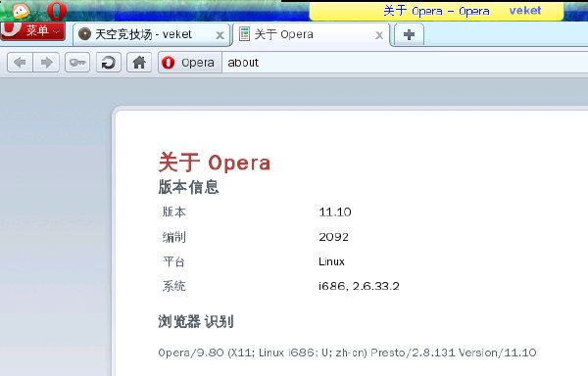588x376 pixels.
Task: Go to the home page icon
Action: pos(139,62)
